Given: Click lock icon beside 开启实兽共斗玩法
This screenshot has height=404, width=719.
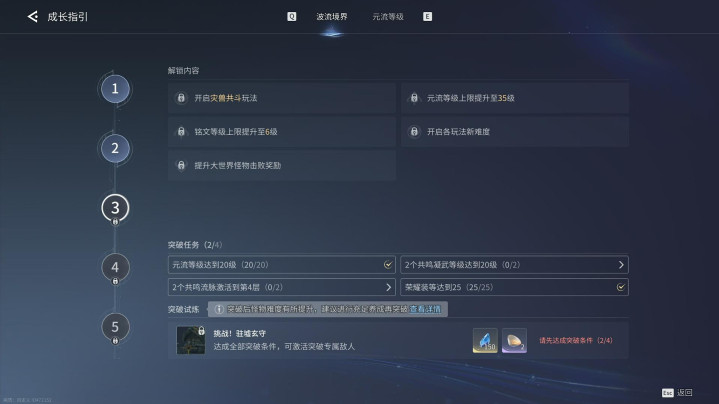Looking at the screenshot, I should tap(181, 98).
